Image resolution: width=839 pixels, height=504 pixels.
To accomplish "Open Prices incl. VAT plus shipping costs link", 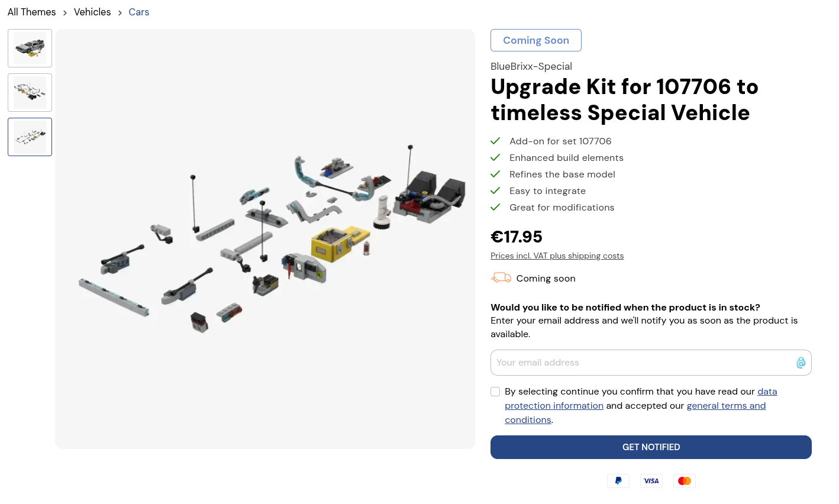I will point(557,256).
